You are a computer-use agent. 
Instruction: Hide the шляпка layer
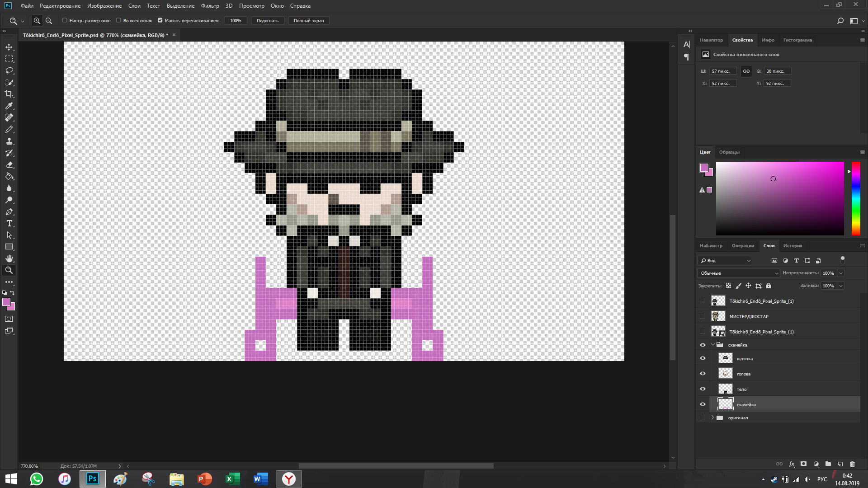(x=703, y=358)
